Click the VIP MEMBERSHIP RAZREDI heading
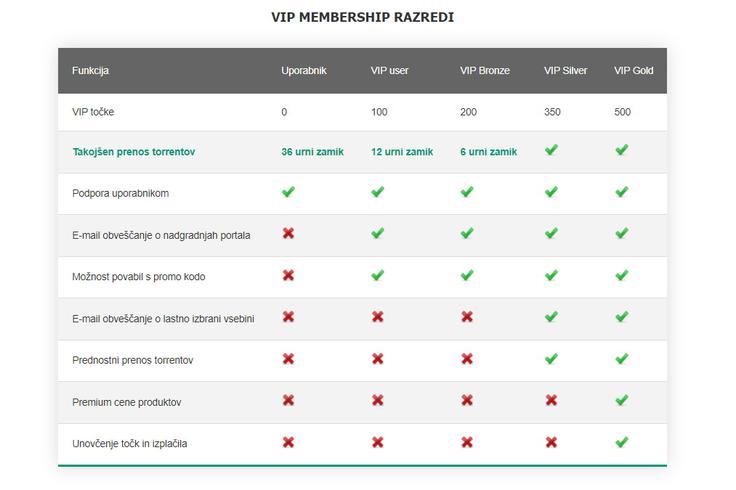 tap(362, 17)
